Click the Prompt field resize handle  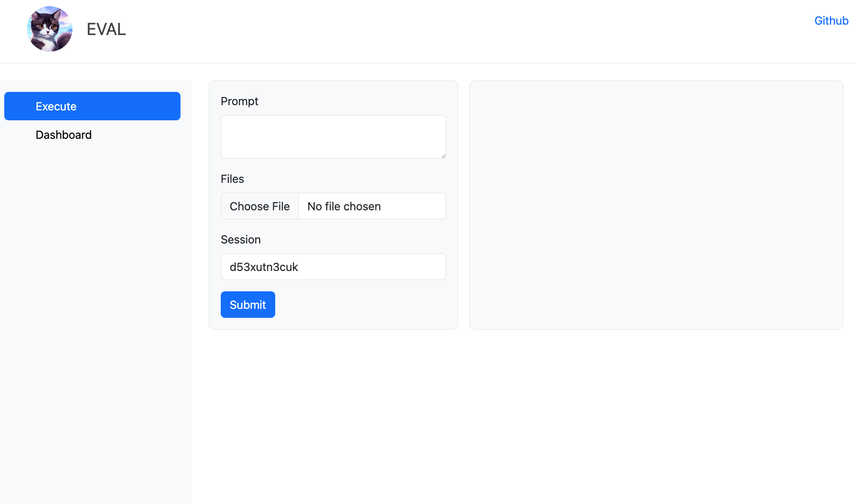[x=442, y=155]
